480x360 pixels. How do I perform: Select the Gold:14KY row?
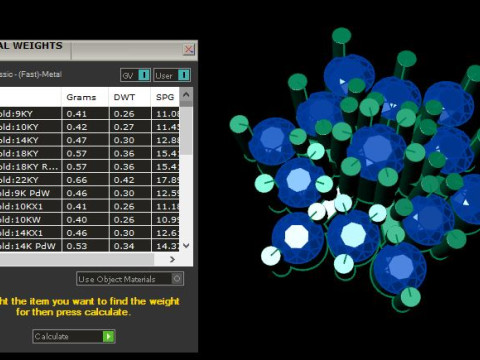89,140
